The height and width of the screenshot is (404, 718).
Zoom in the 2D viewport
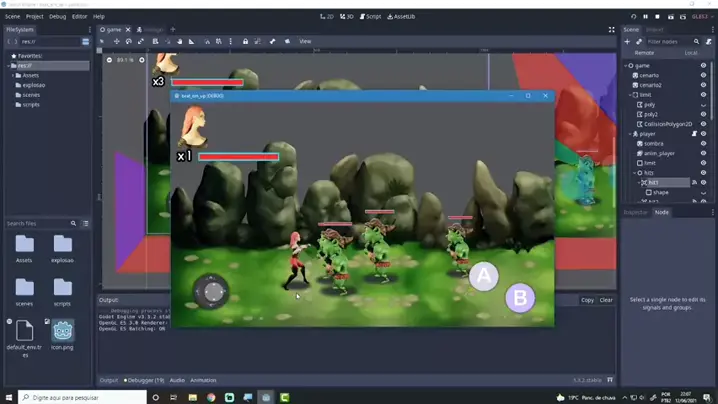[x=142, y=60]
